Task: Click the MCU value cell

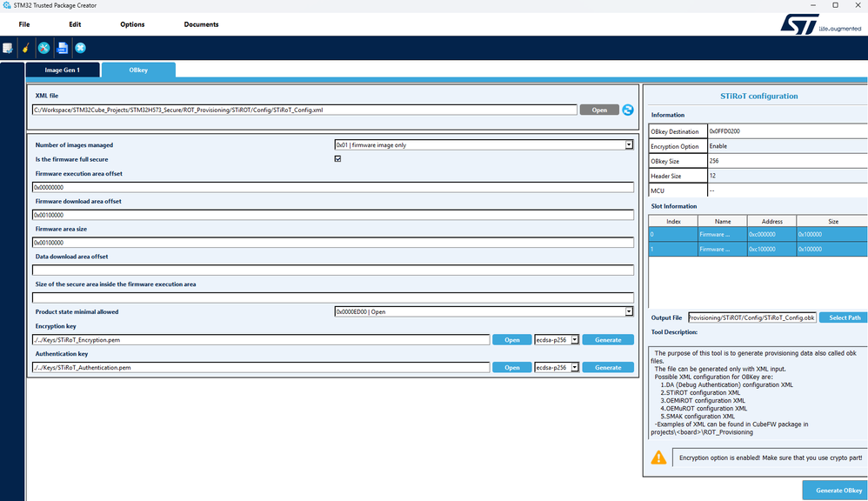Action: coord(788,190)
